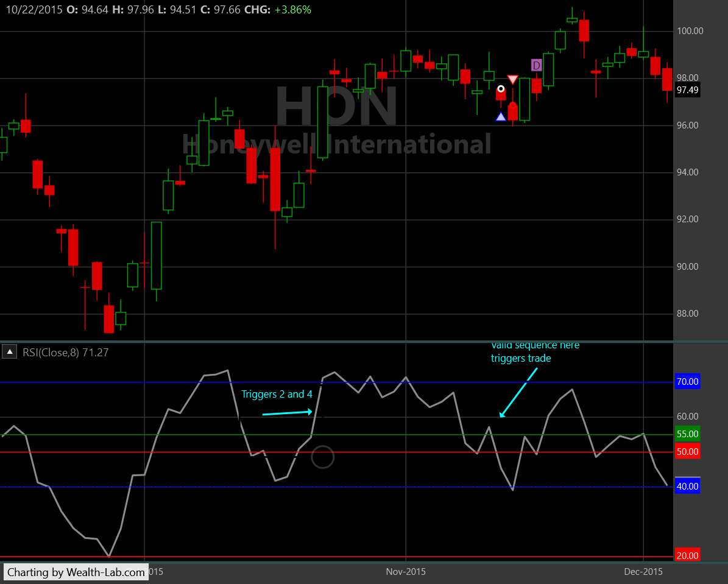
Task: Click the 97.49 current price label
Action: [687, 90]
